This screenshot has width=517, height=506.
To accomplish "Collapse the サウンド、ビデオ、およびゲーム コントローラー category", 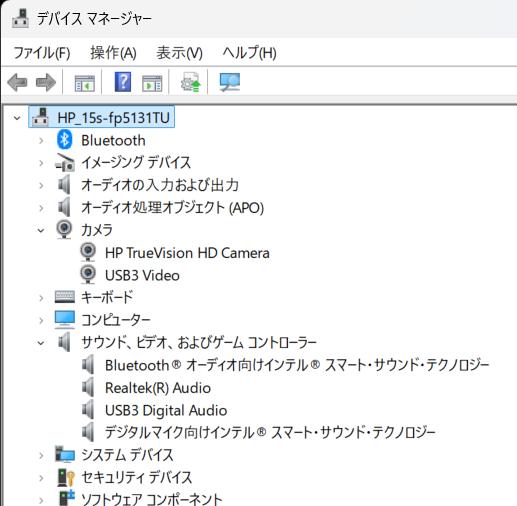I will [x=41, y=343].
